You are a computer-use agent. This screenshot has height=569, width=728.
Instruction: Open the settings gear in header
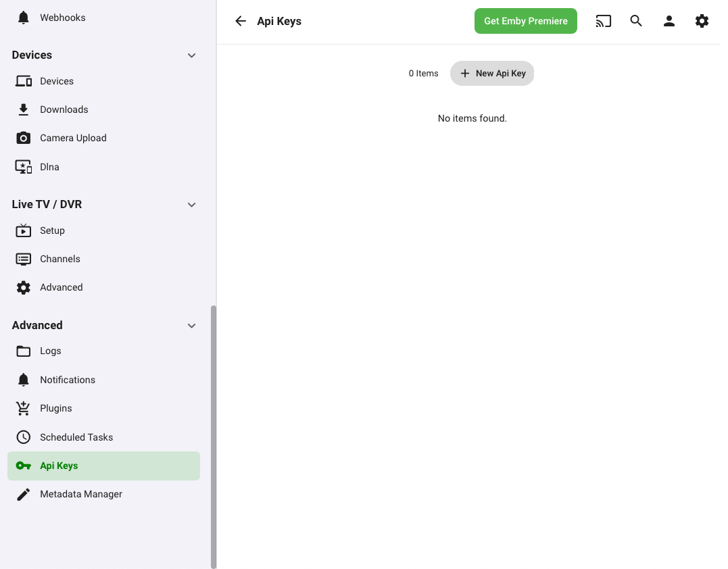click(702, 21)
